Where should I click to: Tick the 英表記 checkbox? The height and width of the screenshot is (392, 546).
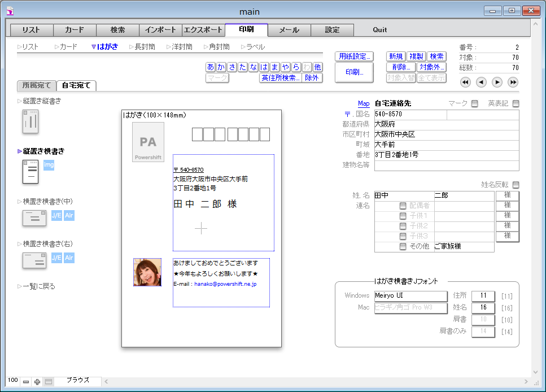[x=515, y=104]
